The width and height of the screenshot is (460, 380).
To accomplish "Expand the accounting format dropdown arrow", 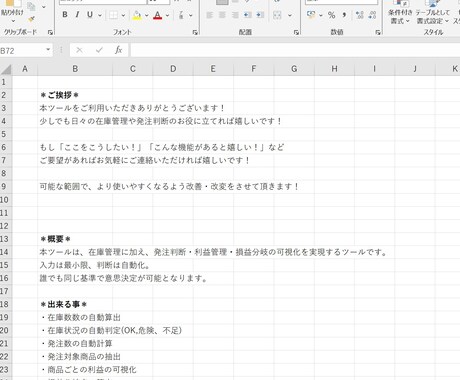I will [320, 15].
